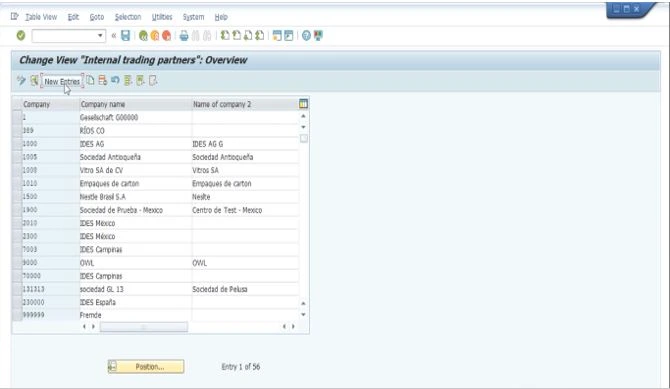Save with the floppy disk icon
The height and width of the screenshot is (389, 670).
[x=125, y=35]
